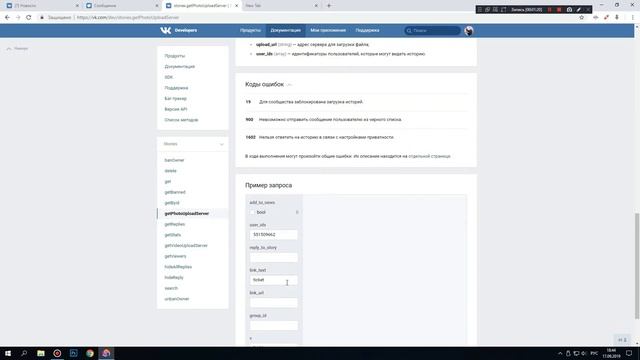Image resolution: width=640 pixels, height=360 pixels.
Task: Click the VK Developers logo
Action: (x=178, y=31)
